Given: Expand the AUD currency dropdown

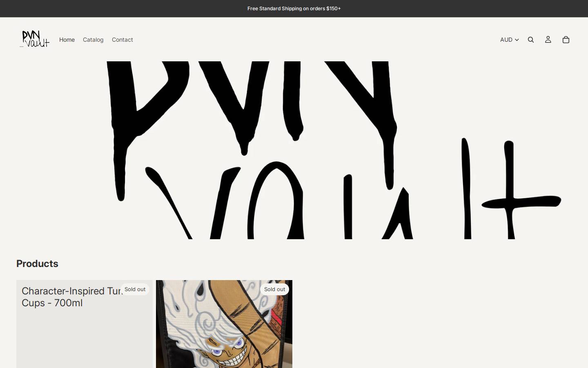Looking at the screenshot, I should (x=509, y=40).
